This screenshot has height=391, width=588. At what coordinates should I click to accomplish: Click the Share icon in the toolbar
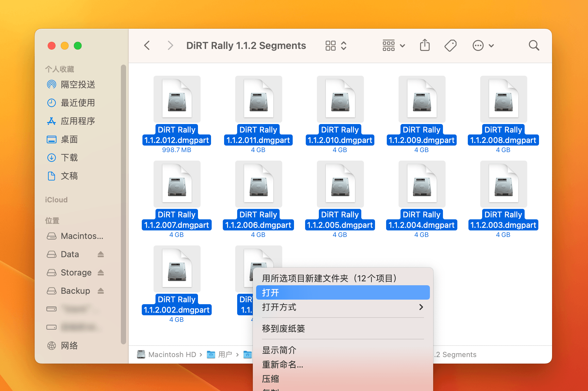424,45
